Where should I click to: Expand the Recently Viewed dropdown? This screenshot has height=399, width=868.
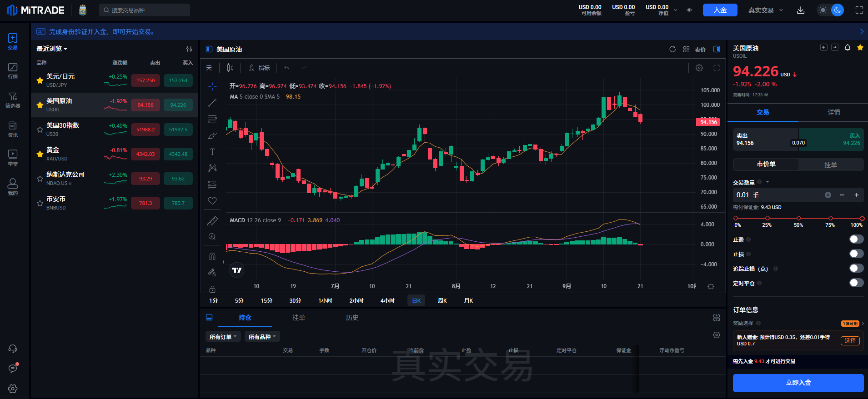52,49
